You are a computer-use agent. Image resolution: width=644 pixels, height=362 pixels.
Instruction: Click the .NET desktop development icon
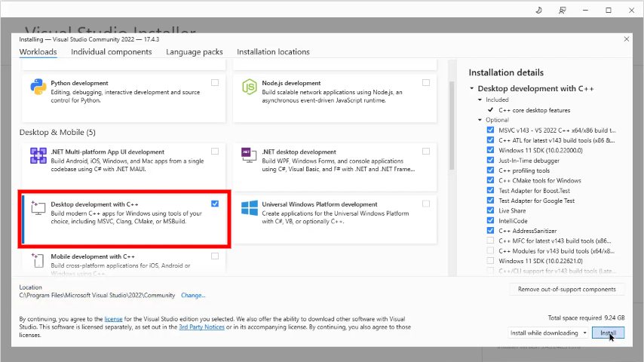tap(249, 154)
